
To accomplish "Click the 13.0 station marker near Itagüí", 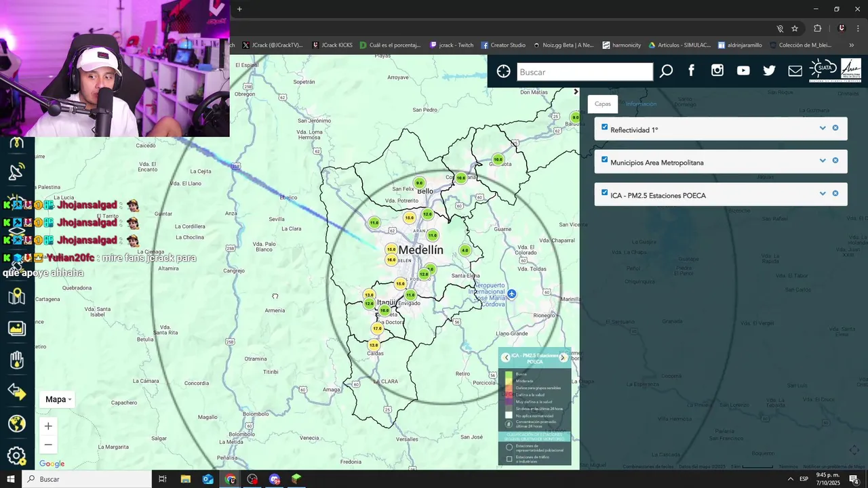I will coord(369,295).
